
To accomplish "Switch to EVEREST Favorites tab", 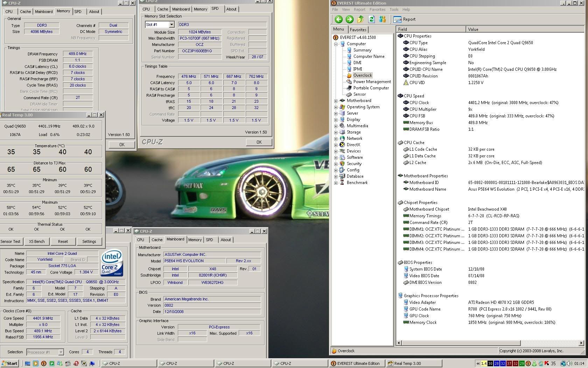I will [358, 30].
